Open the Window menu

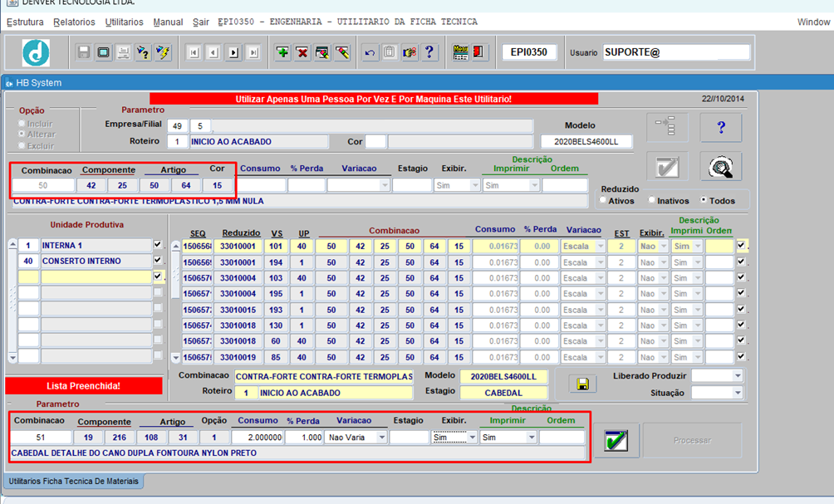click(813, 22)
